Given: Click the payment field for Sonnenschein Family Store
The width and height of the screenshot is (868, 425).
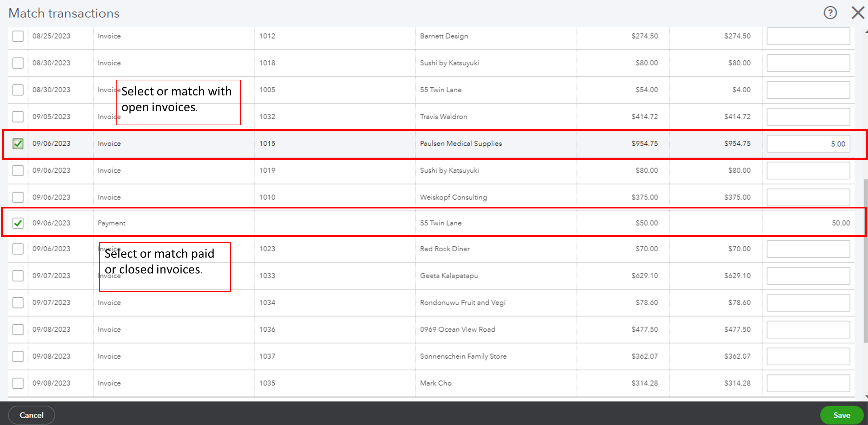Looking at the screenshot, I should point(808,356).
